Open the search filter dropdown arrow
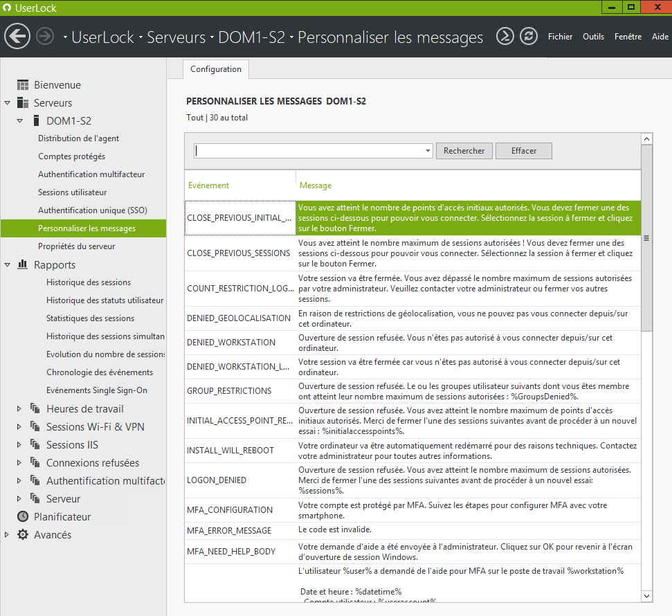 tap(428, 151)
